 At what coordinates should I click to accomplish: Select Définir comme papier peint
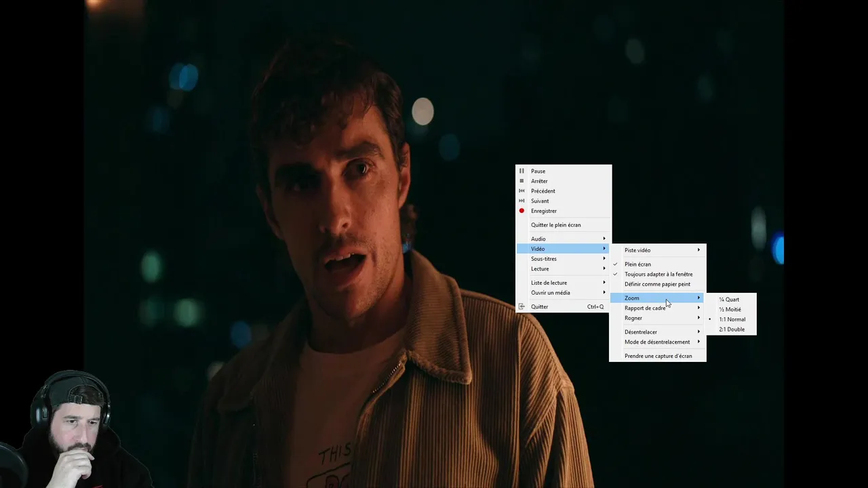(x=657, y=285)
